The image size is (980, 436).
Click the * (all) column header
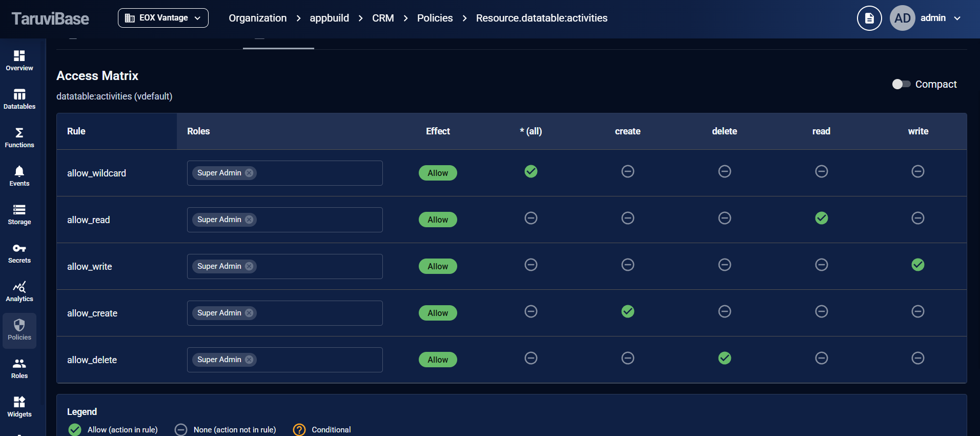click(x=531, y=131)
